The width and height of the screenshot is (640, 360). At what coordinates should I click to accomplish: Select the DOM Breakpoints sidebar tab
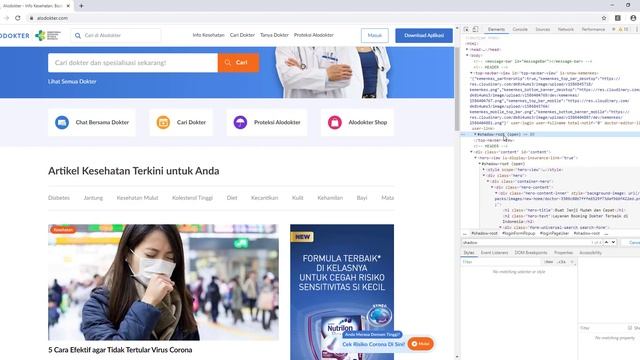[x=531, y=253]
